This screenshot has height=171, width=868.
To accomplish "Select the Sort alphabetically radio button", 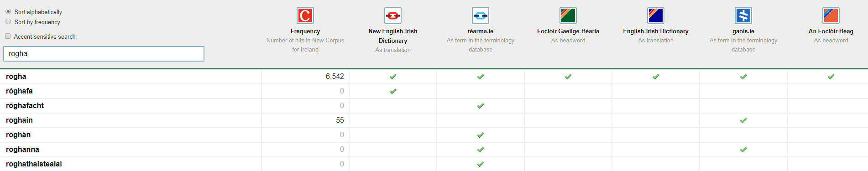I will [8, 11].
